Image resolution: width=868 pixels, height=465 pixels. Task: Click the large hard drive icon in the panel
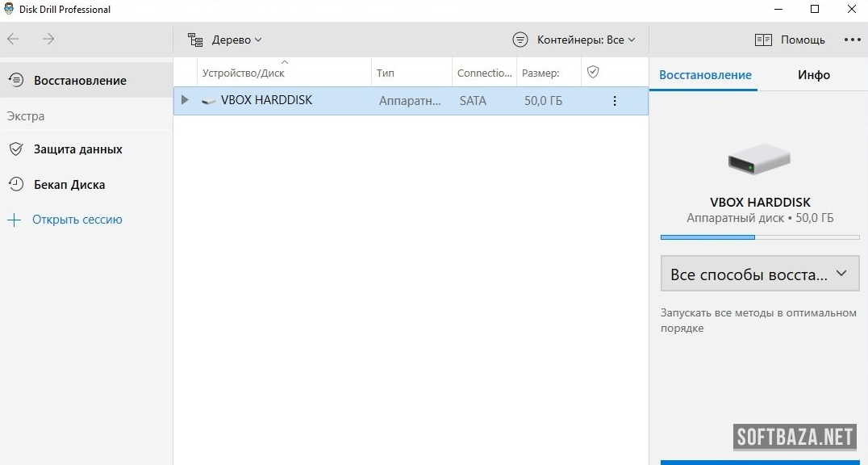tap(759, 160)
